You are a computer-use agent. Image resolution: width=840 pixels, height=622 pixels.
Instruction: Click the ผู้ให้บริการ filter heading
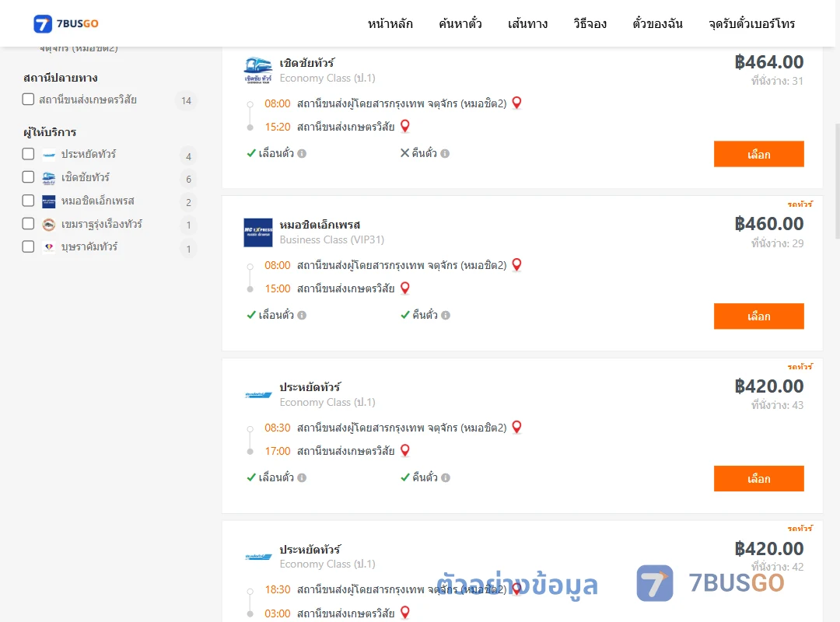(x=50, y=132)
